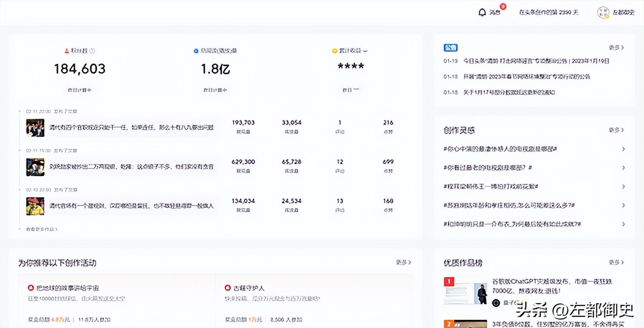The image size is (644, 328).
Task: Open 更多 in 创作灵感 panel
Action: pos(617,130)
